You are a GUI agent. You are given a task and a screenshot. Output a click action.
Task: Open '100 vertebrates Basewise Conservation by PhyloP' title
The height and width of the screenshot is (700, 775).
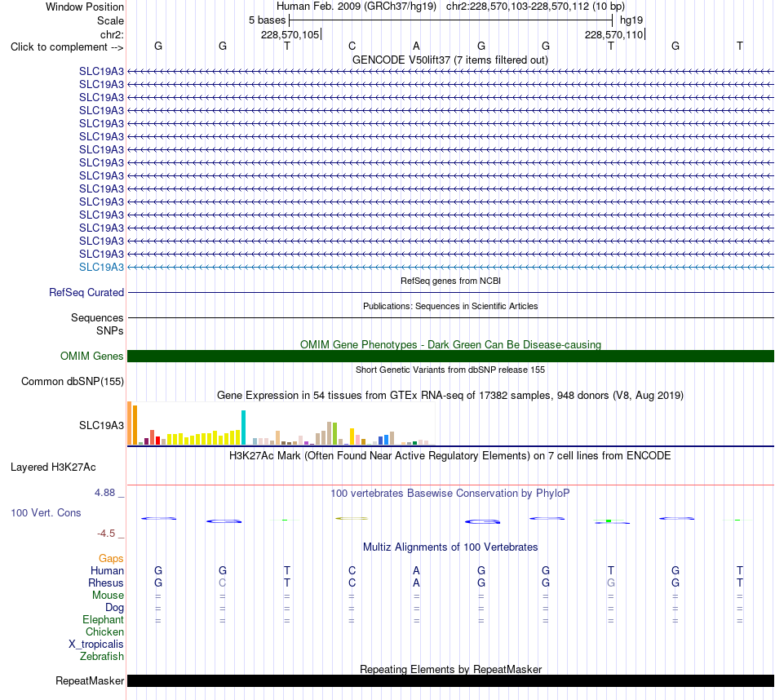[450, 493]
